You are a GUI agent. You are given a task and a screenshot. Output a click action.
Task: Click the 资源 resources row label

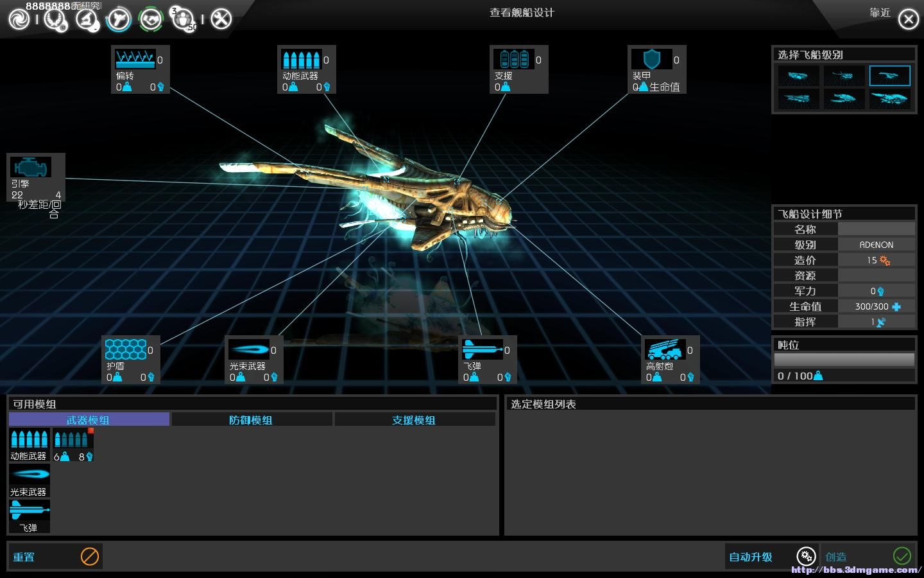[x=805, y=276]
